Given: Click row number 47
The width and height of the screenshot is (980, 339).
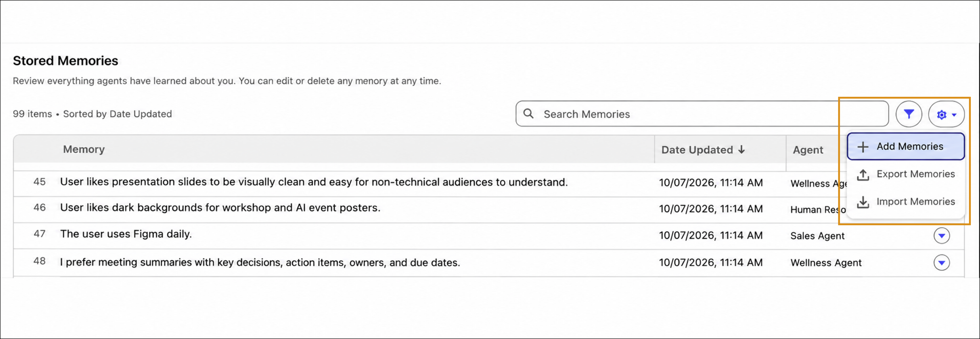Looking at the screenshot, I should 39,234.
